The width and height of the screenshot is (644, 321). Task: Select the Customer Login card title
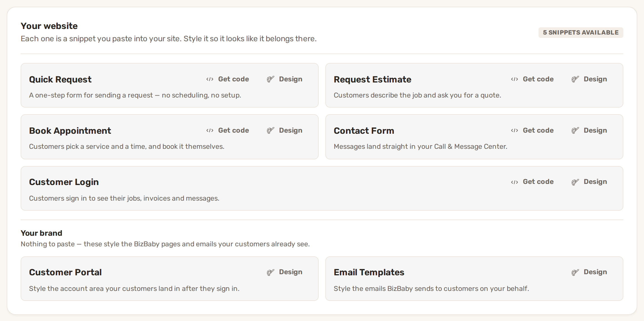pos(64,182)
